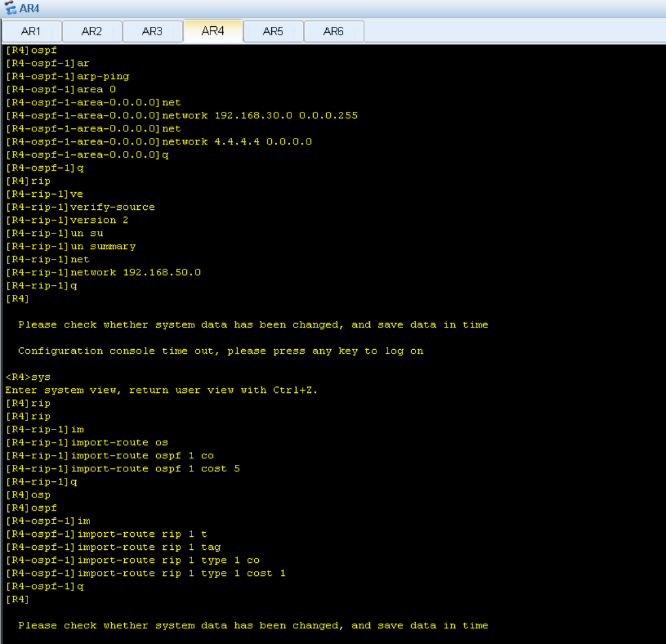Screen dimensions: 666x644
Task: Select the AR4 tab
Action: 213,31
